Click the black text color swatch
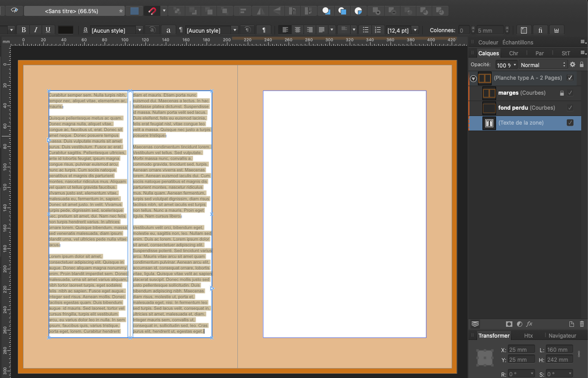 (x=65, y=30)
